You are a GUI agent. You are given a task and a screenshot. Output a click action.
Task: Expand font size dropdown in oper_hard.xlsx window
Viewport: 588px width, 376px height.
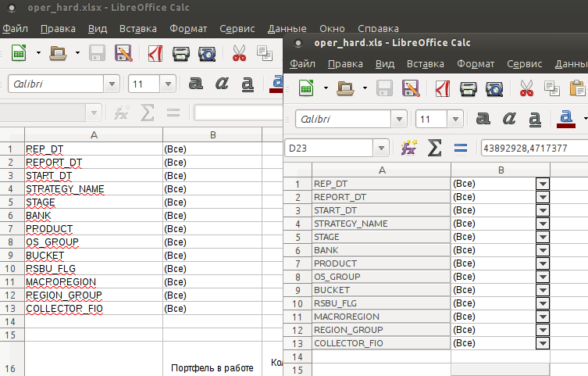pyautogui.click(x=168, y=84)
